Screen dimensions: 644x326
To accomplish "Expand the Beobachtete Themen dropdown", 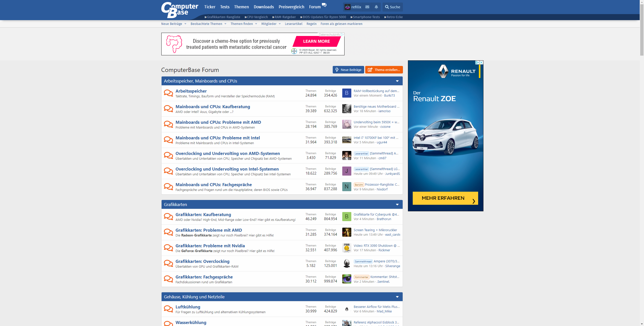I will (x=225, y=24).
